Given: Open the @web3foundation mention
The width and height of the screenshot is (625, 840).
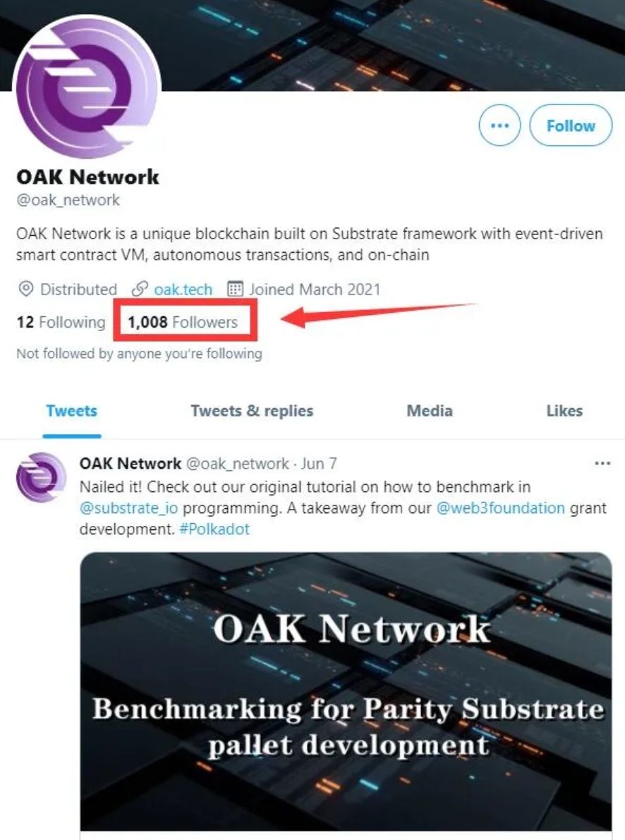Looking at the screenshot, I should coord(501,508).
